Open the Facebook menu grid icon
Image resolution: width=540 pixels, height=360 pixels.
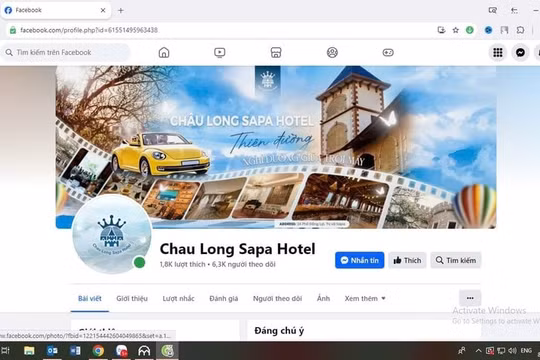[x=498, y=52]
